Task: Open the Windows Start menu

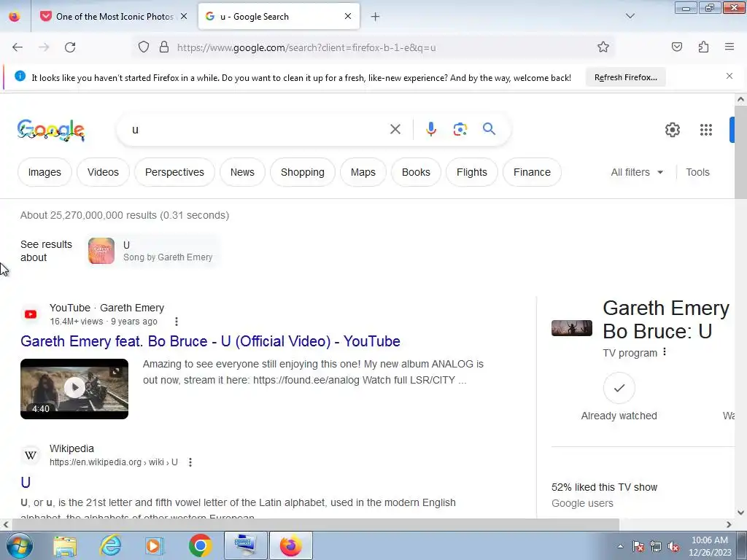Action: (x=20, y=545)
